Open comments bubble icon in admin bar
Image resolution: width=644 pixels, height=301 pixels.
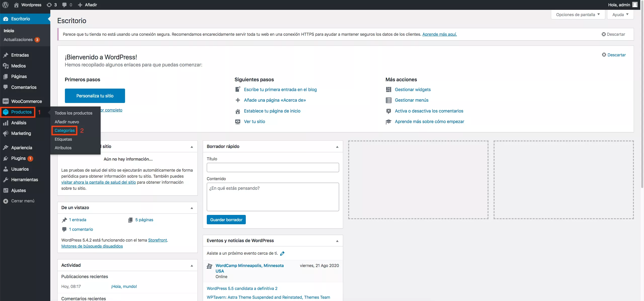tap(64, 5)
